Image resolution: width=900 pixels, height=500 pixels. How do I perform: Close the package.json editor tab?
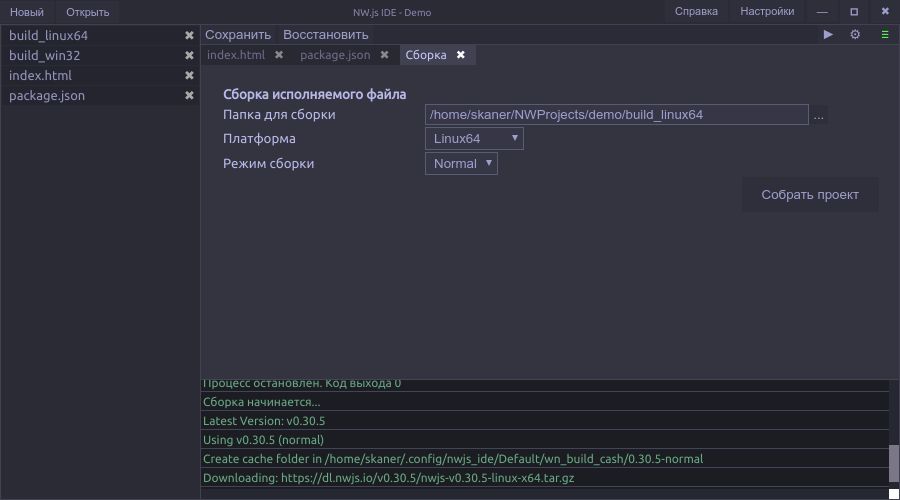coord(385,55)
